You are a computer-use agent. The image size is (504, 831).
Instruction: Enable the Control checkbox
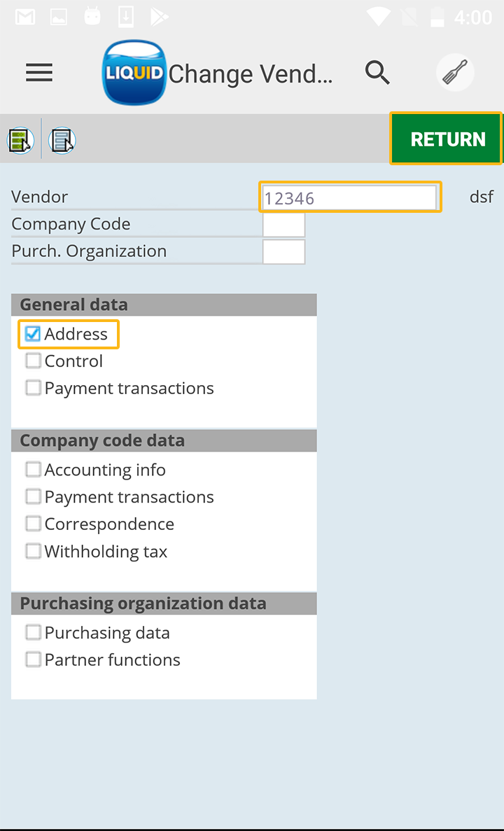click(33, 361)
